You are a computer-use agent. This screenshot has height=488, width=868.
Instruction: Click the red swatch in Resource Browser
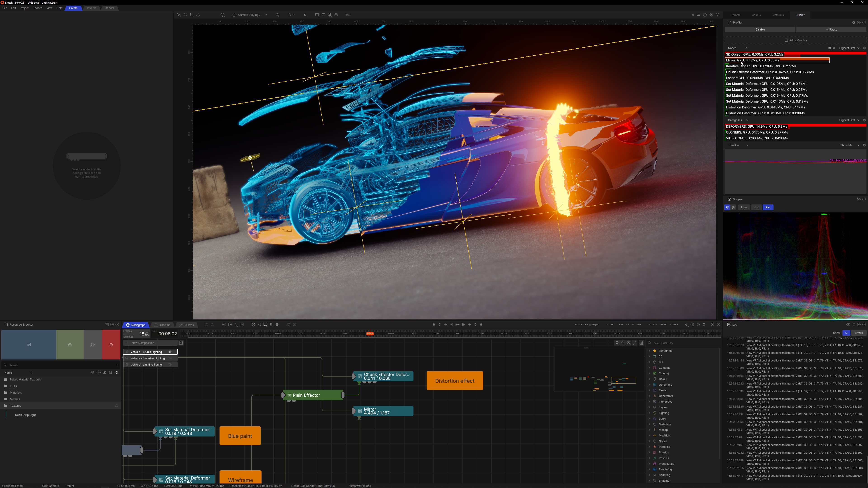pos(111,345)
